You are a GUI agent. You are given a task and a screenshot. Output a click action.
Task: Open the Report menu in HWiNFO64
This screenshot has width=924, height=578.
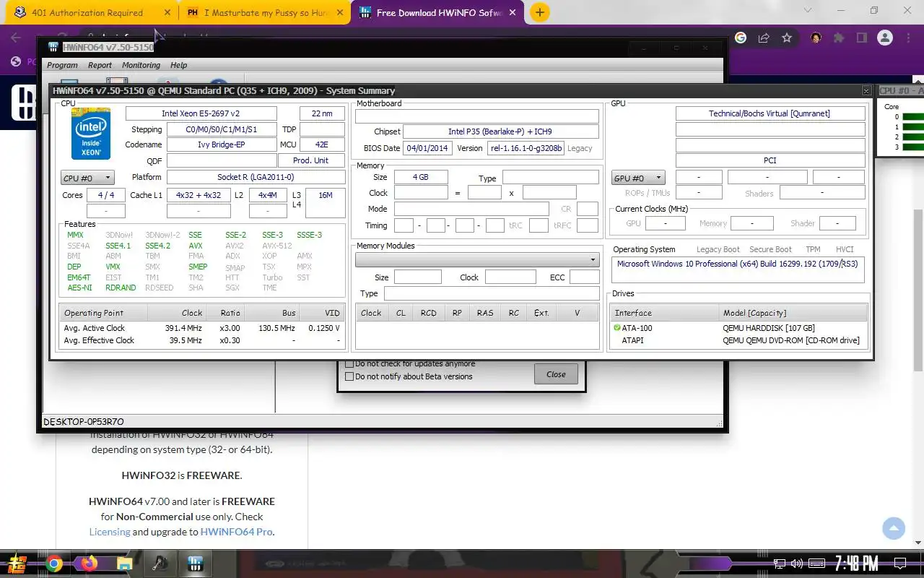pos(100,65)
